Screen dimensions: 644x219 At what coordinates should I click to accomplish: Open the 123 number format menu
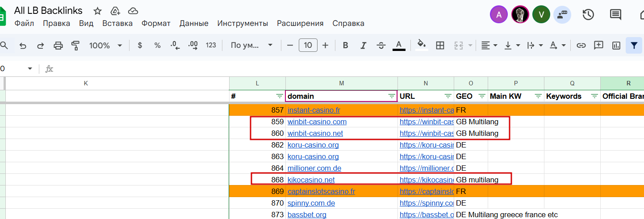pyautogui.click(x=211, y=45)
